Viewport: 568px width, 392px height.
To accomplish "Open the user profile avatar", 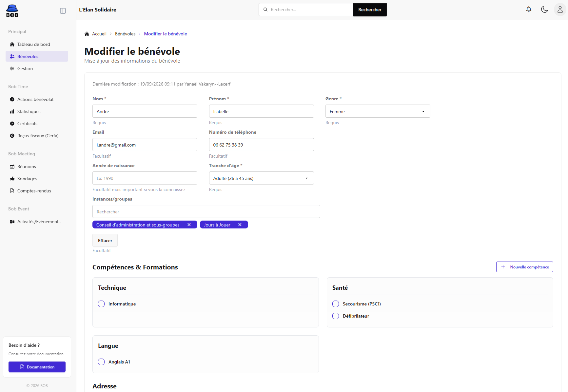I will [x=560, y=10].
